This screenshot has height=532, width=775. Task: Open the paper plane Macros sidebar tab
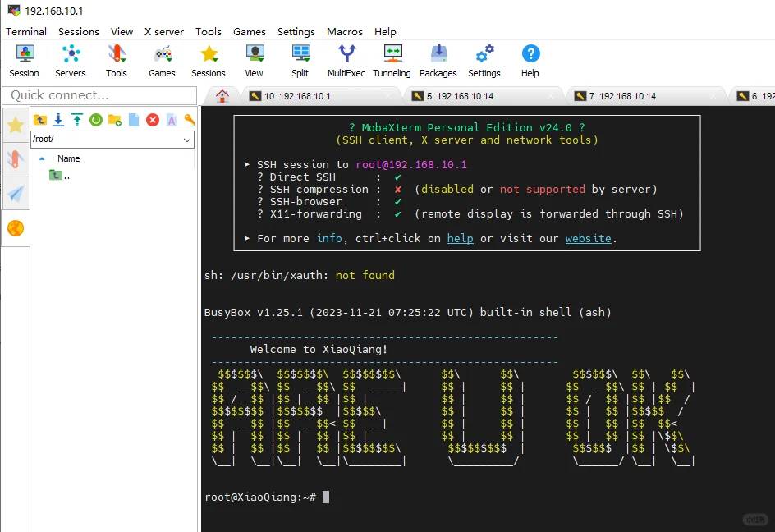(16, 193)
